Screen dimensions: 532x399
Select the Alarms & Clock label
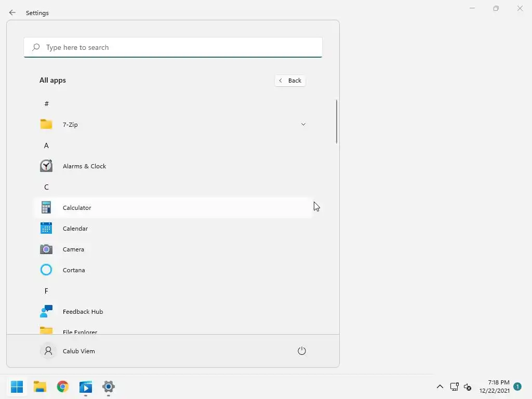[85, 166]
